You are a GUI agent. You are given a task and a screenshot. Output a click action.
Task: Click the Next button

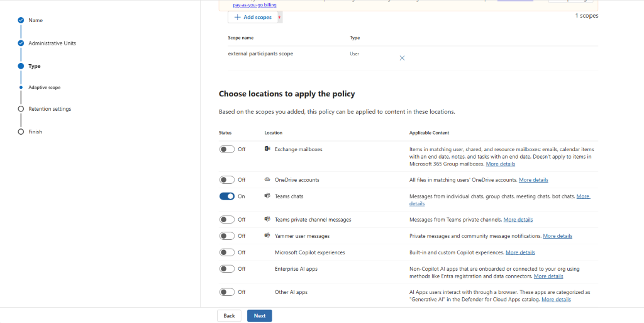260,315
